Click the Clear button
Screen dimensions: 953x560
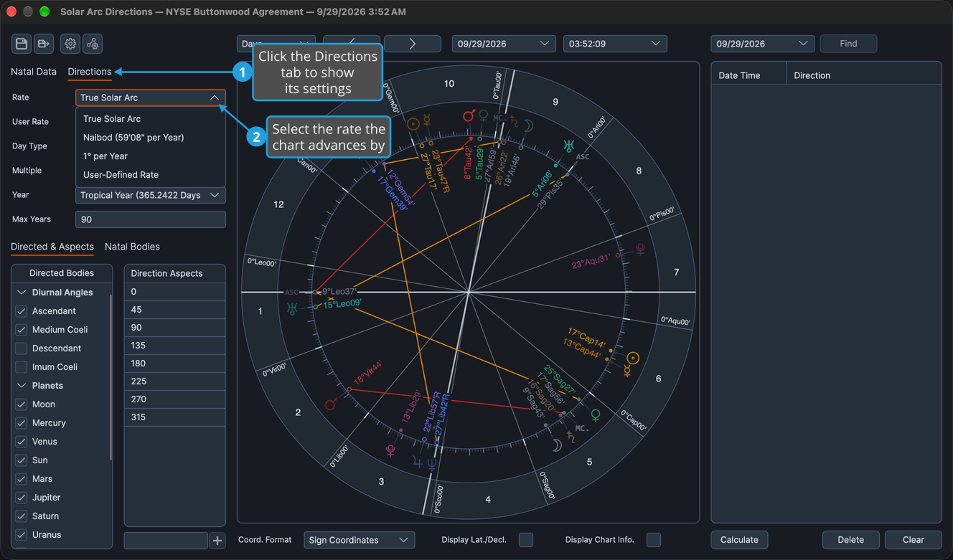[913, 540]
